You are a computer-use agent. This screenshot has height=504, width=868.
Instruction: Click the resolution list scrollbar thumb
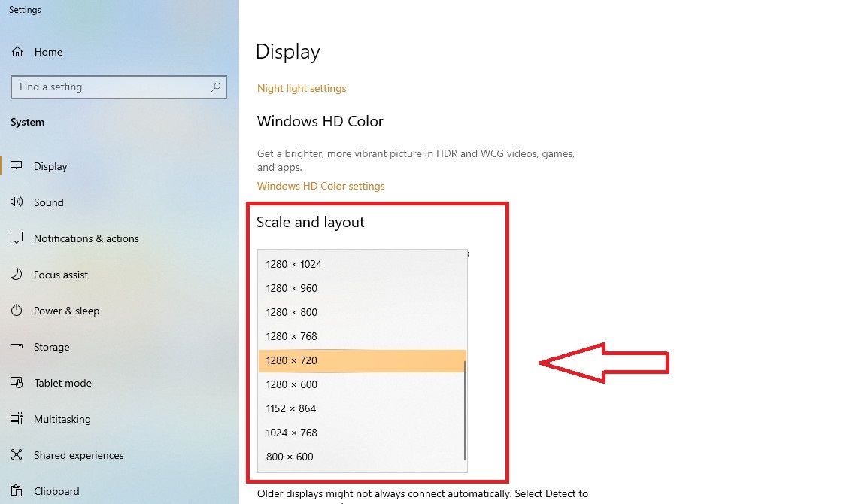coord(464,411)
